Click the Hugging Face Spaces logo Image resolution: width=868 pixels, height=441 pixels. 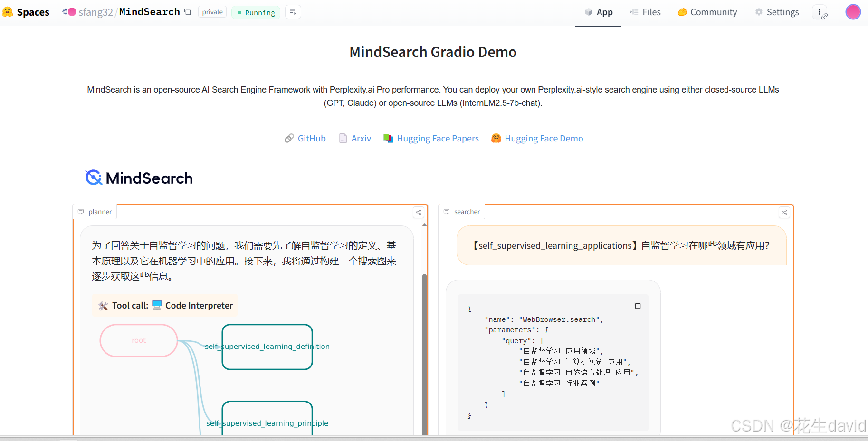click(x=26, y=12)
